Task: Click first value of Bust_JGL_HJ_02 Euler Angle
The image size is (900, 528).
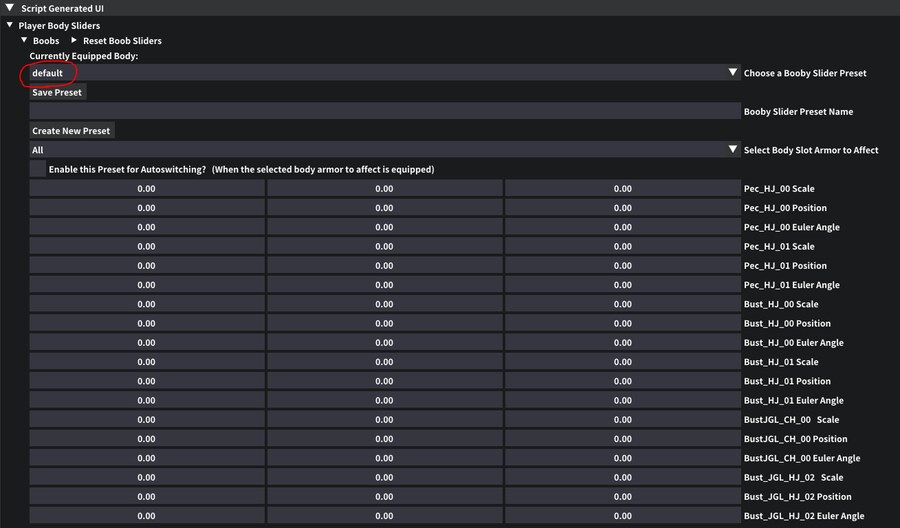Action: pos(147,516)
